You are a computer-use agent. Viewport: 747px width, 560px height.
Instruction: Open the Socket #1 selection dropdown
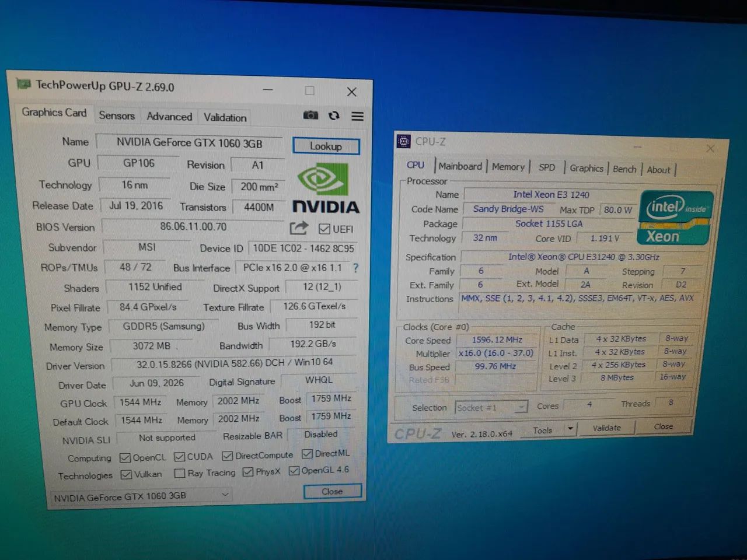click(x=491, y=407)
